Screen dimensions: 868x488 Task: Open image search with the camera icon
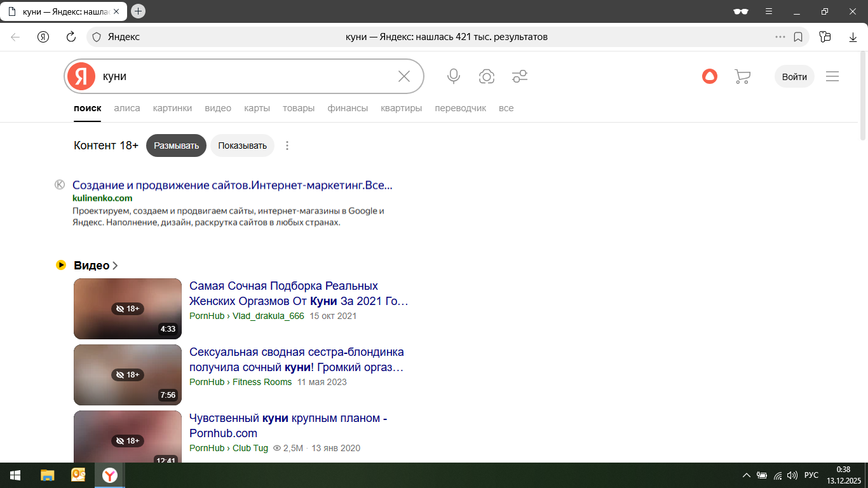point(487,76)
